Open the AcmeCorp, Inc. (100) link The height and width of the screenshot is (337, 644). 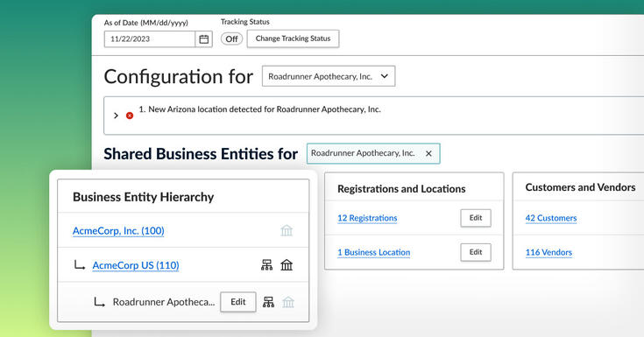pyautogui.click(x=118, y=231)
